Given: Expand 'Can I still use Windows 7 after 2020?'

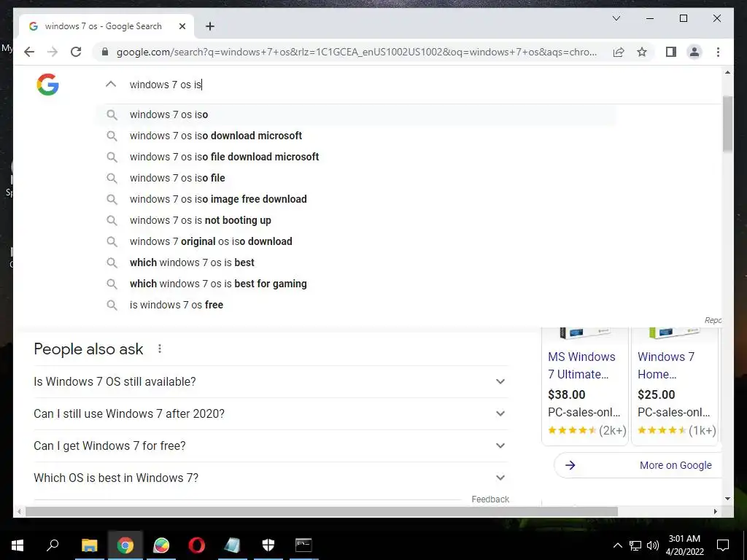Looking at the screenshot, I should [271, 414].
